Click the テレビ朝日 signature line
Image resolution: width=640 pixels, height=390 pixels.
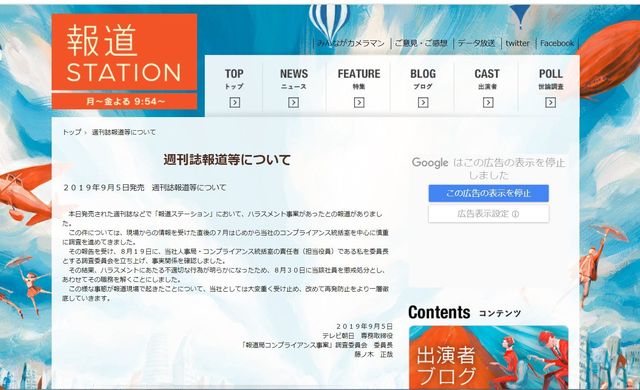358,336
